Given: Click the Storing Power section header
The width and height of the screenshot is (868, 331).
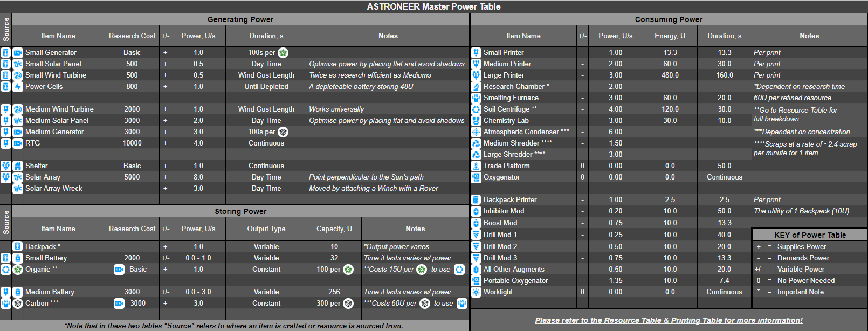Looking at the screenshot, I should pyautogui.click(x=240, y=211).
